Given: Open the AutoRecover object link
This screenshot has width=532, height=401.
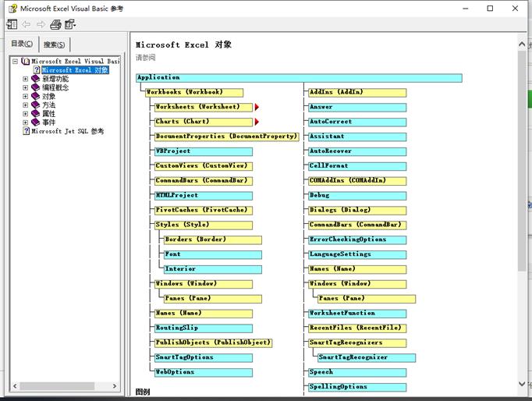Looking at the screenshot, I should 357,151.
